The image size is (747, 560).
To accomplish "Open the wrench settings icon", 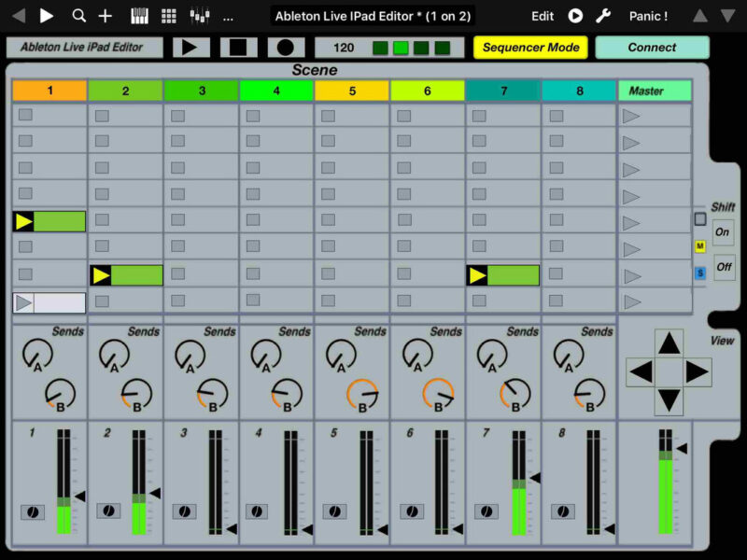I will [x=603, y=16].
